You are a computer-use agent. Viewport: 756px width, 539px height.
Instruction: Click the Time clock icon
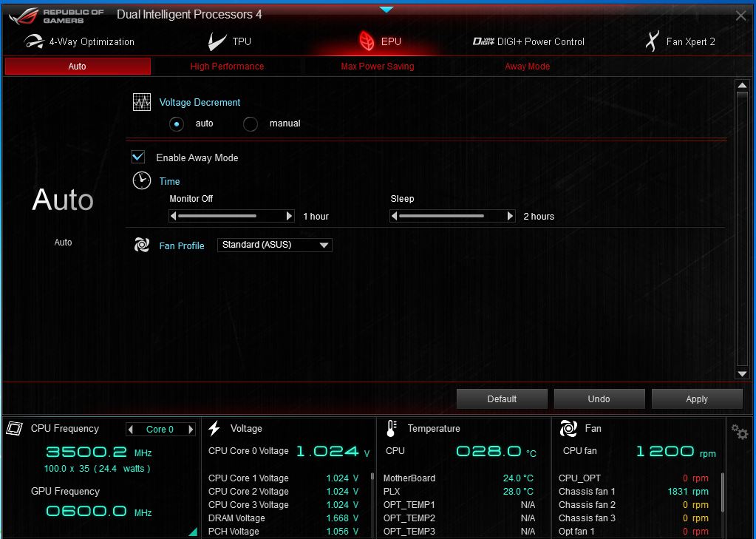142,180
